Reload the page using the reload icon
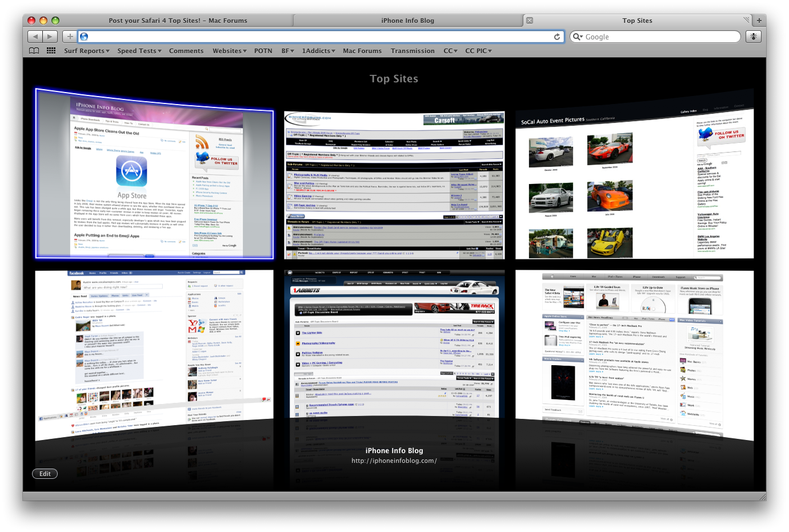Image resolution: width=789 pixels, height=532 pixels. 557,37
